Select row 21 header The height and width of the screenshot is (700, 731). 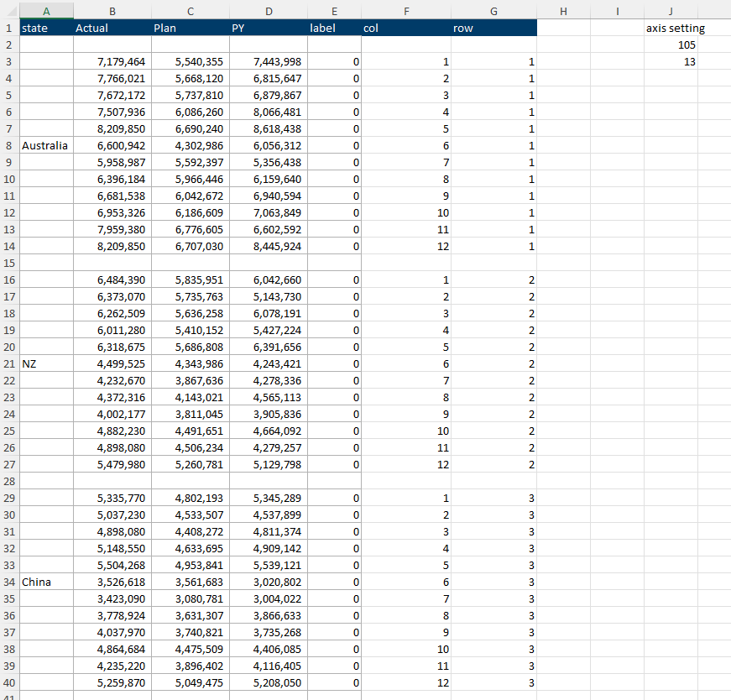pyautogui.click(x=8, y=363)
